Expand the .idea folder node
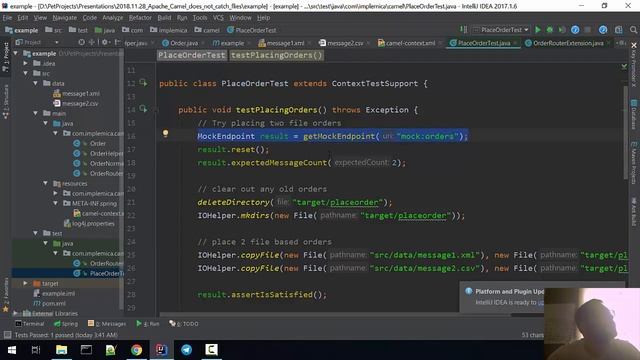Screen dimensions: 640x360 [26, 63]
